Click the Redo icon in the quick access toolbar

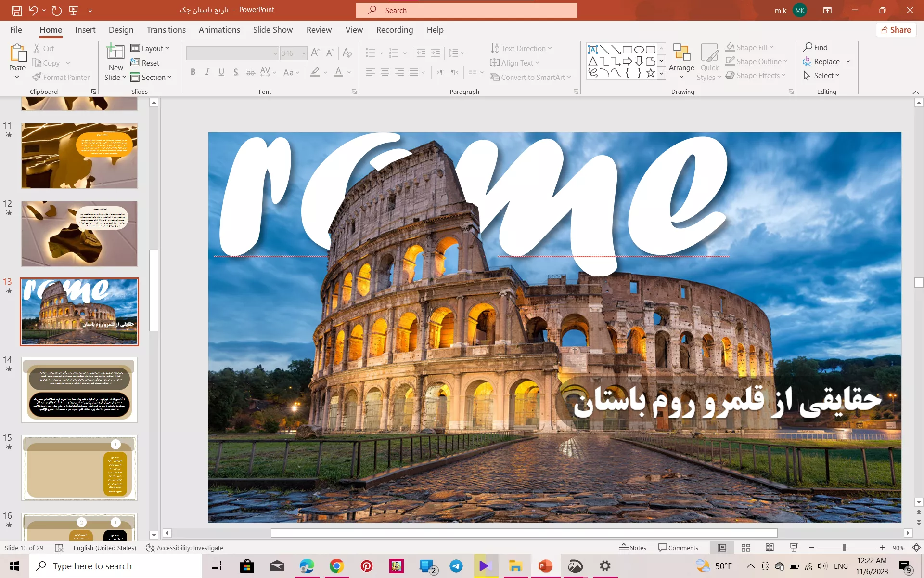(x=57, y=10)
